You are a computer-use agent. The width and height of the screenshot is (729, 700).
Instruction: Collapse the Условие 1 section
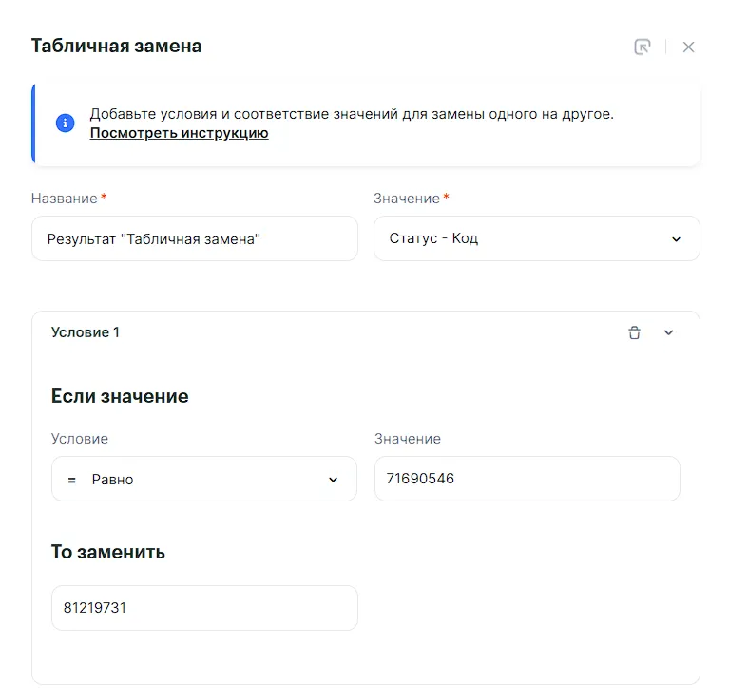click(668, 332)
